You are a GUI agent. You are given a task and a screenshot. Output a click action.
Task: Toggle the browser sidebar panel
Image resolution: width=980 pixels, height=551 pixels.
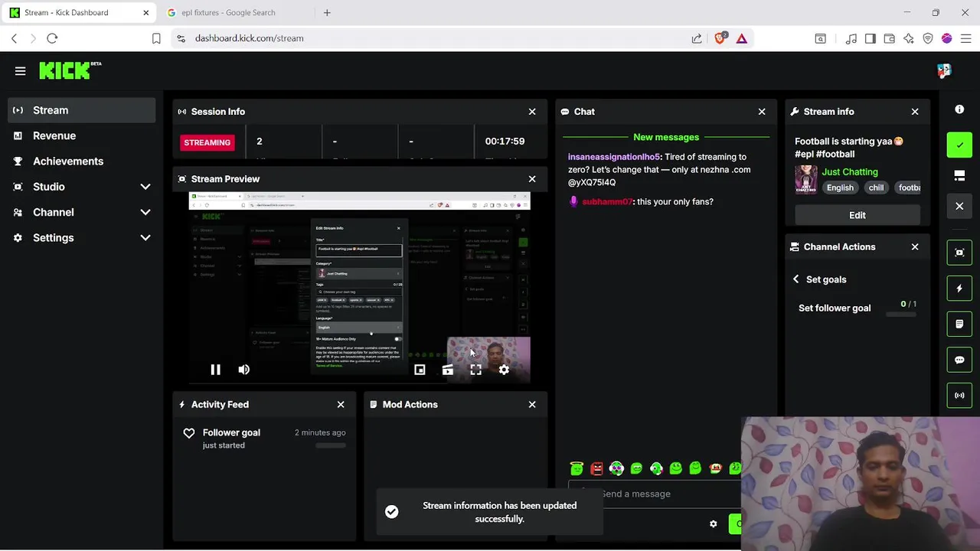pyautogui.click(x=870, y=38)
